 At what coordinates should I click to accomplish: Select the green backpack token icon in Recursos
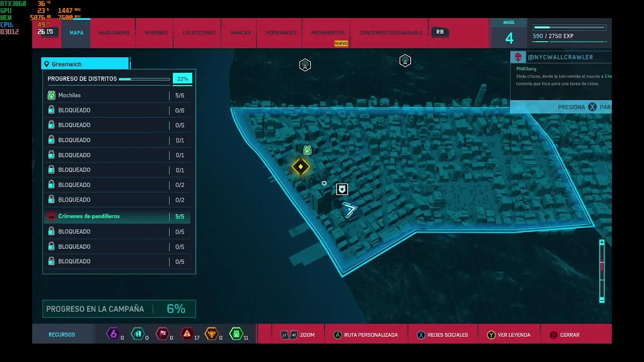(x=236, y=334)
